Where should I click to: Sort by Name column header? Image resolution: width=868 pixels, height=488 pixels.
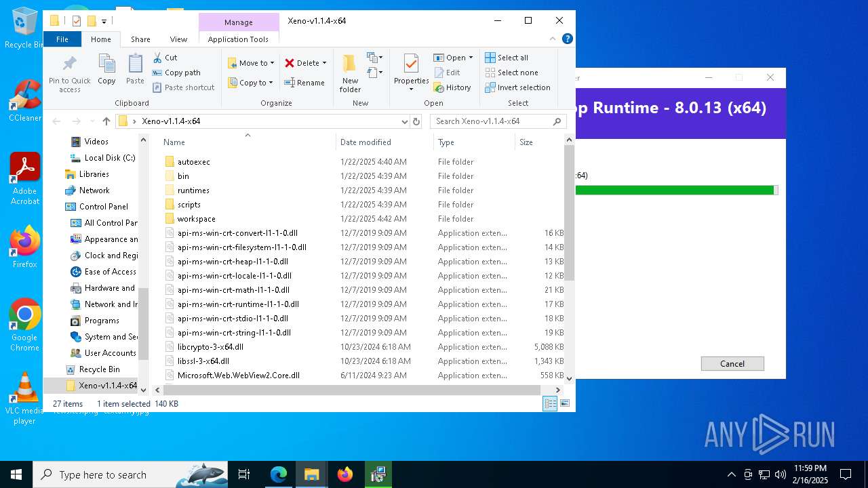(x=248, y=142)
